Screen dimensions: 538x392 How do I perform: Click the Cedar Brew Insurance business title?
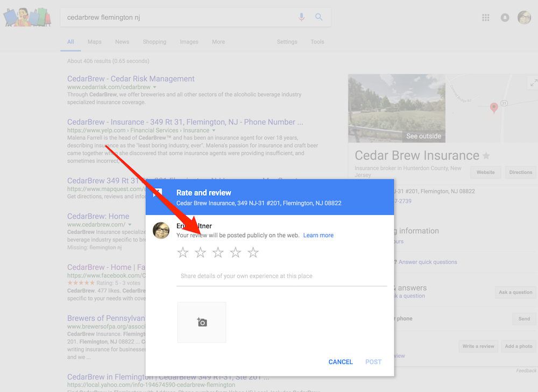pyautogui.click(x=417, y=156)
